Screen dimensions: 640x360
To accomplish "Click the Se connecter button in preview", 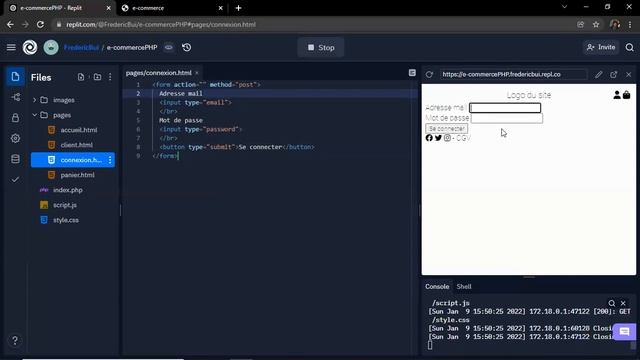I will [447, 129].
